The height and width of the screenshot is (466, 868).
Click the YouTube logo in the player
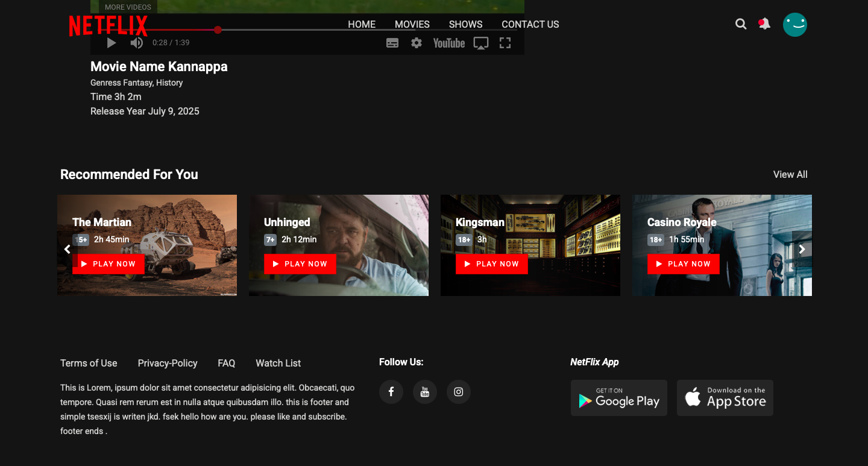tap(448, 43)
